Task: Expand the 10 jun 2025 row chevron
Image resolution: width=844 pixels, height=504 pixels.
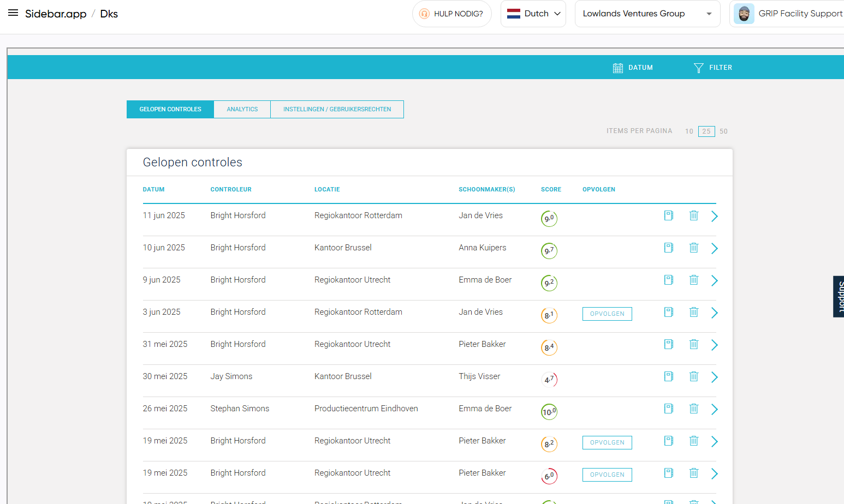Action: pos(714,249)
